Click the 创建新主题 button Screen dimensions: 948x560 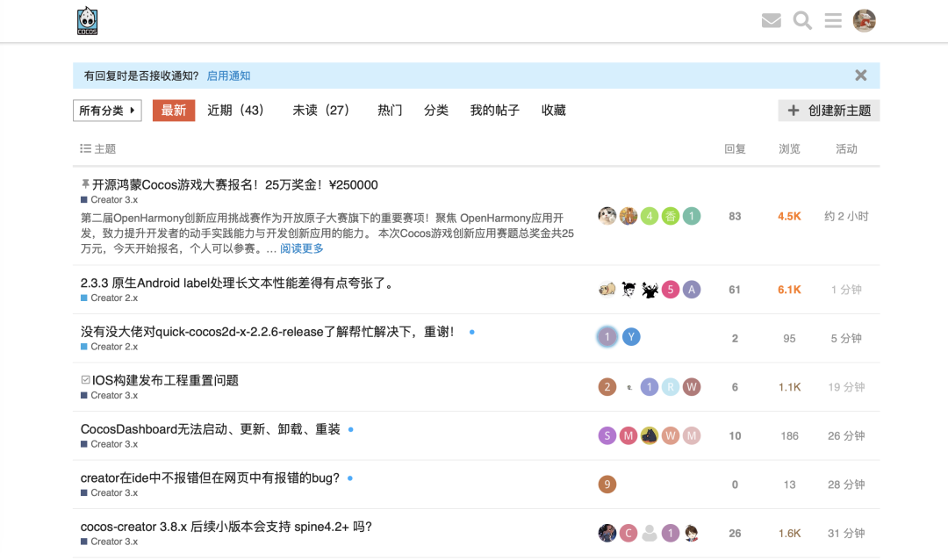pyautogui.click(x=829, y=110)
